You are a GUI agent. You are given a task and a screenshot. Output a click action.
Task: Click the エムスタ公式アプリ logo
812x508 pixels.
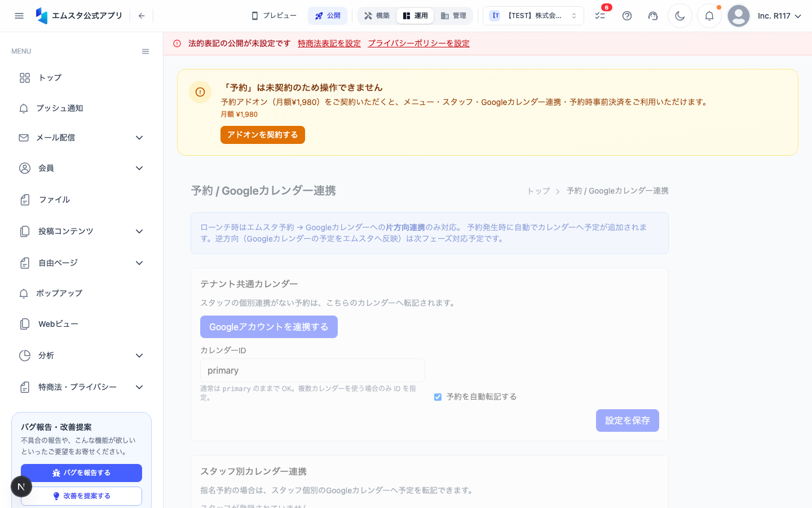79,16
